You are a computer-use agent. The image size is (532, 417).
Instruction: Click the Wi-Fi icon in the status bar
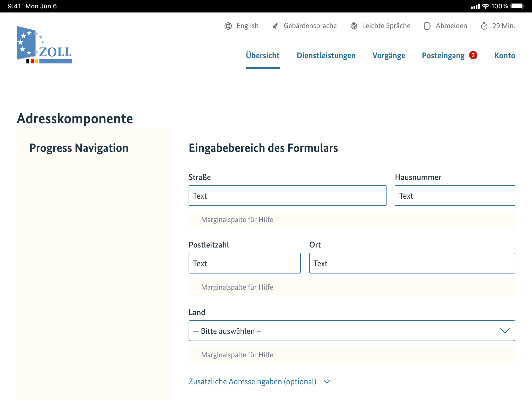pyautogui.click(x=486, y=6)
